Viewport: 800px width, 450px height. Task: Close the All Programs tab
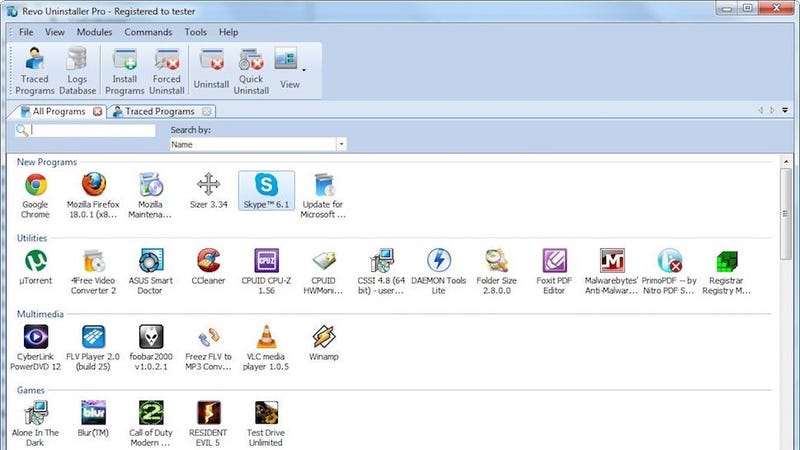coord(97,111)
